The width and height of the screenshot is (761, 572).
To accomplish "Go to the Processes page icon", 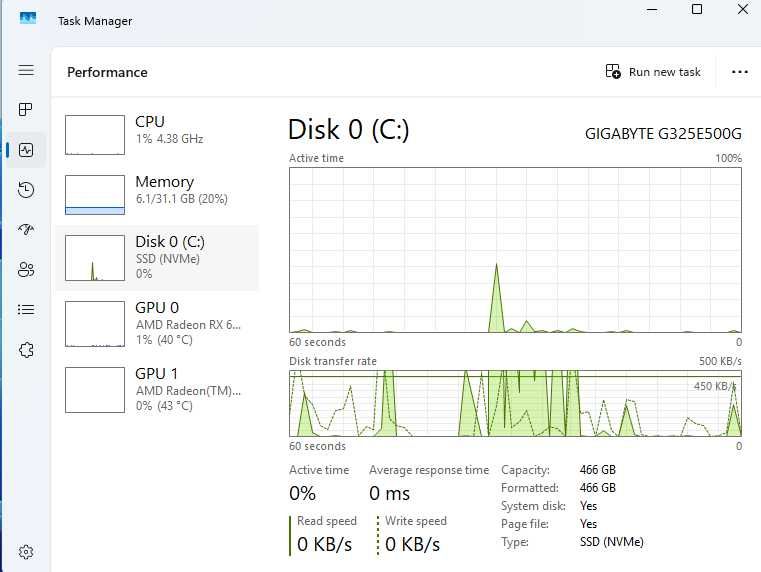I will [x=26, y=109].
